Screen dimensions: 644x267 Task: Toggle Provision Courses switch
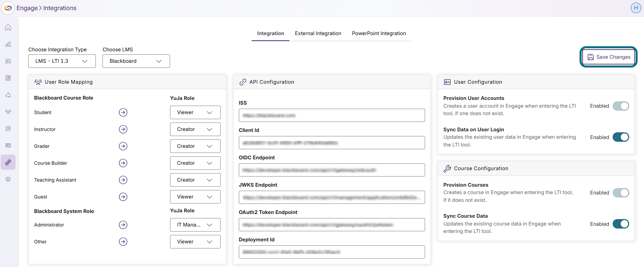point(621,193)
